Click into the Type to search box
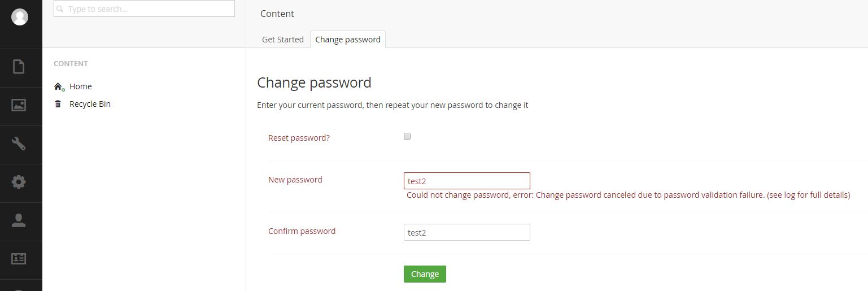 coord(144,9)
